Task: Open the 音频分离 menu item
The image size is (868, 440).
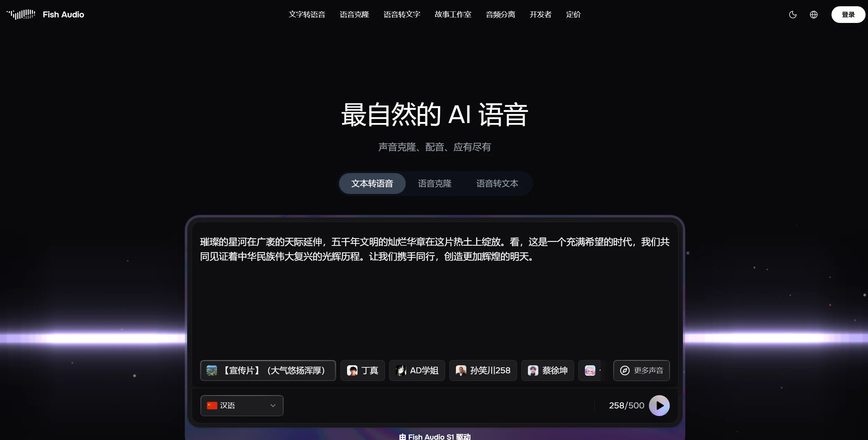Action: pyautogui.click(x=500, y=14)
